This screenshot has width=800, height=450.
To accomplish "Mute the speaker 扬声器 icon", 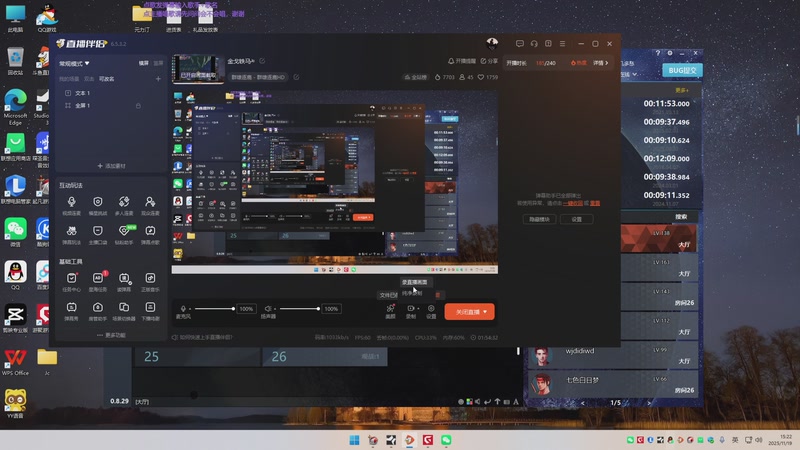I will point(268,309).
